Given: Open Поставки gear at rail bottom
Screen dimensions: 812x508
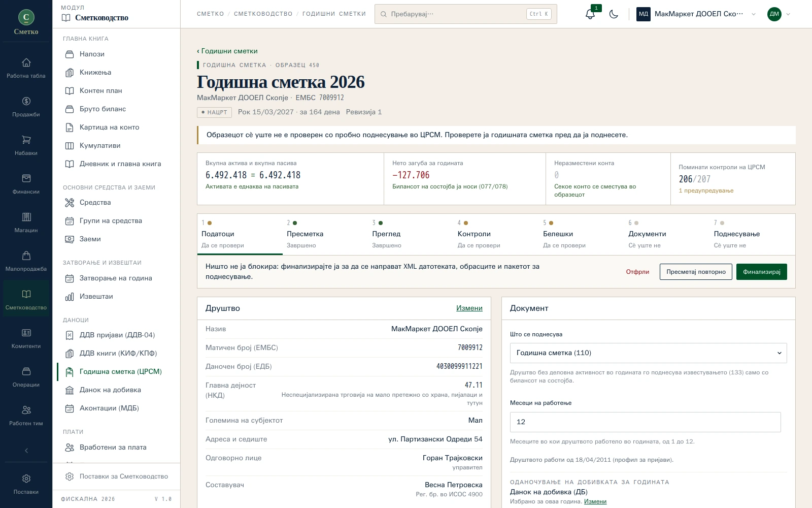Looking at the screenshot, I should 26,484.
